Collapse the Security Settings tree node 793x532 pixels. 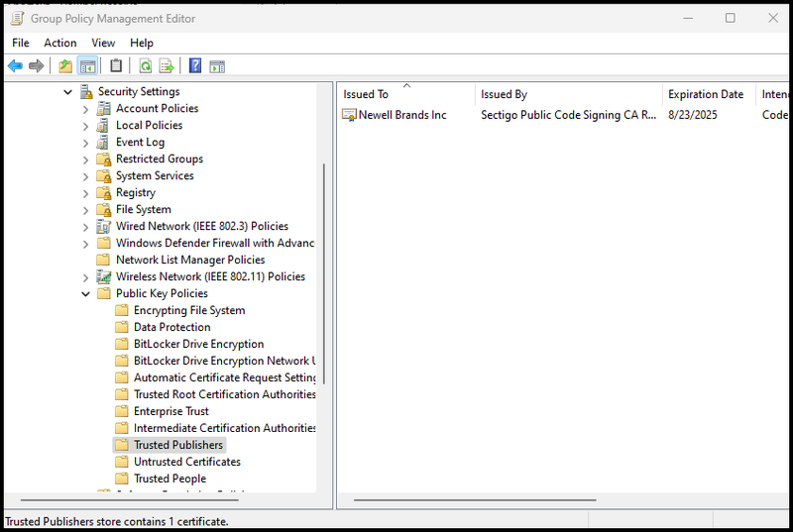68,92
